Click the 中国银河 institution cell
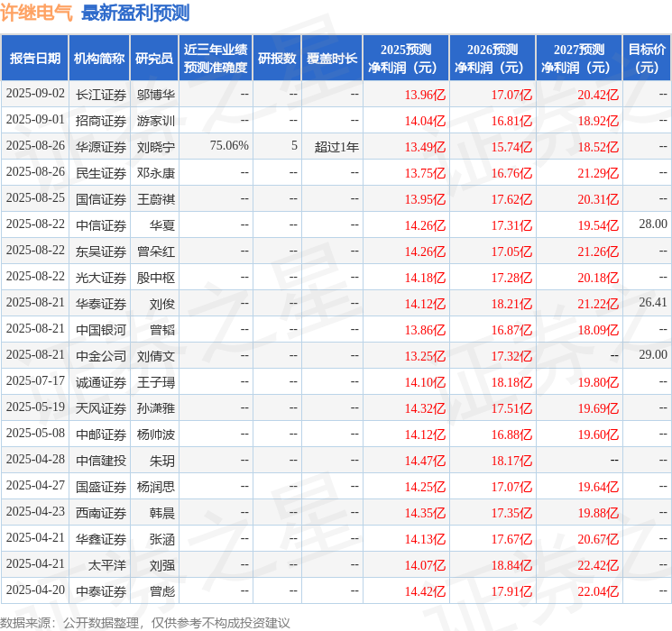672x631 pixels. click(101, 330)
